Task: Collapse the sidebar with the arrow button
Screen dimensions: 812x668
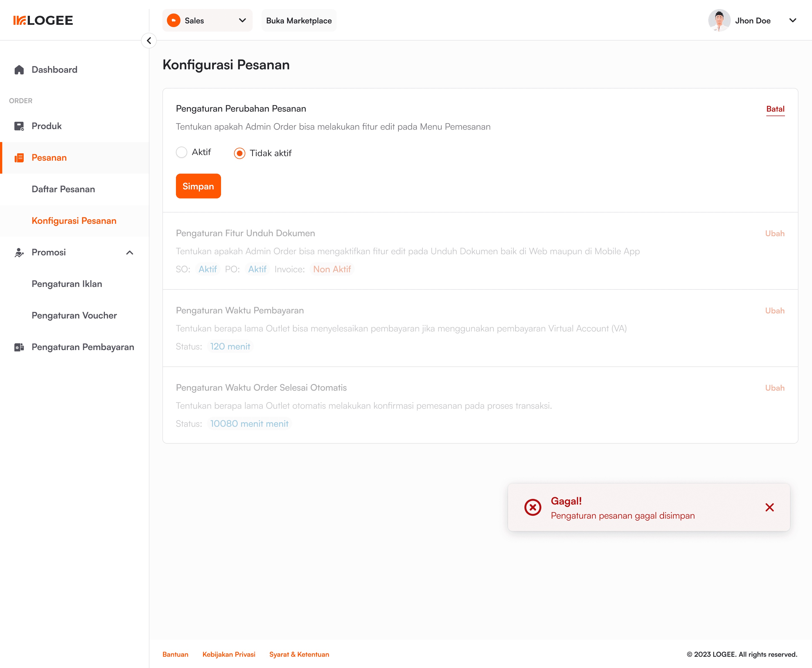Action: click(149, 40)
